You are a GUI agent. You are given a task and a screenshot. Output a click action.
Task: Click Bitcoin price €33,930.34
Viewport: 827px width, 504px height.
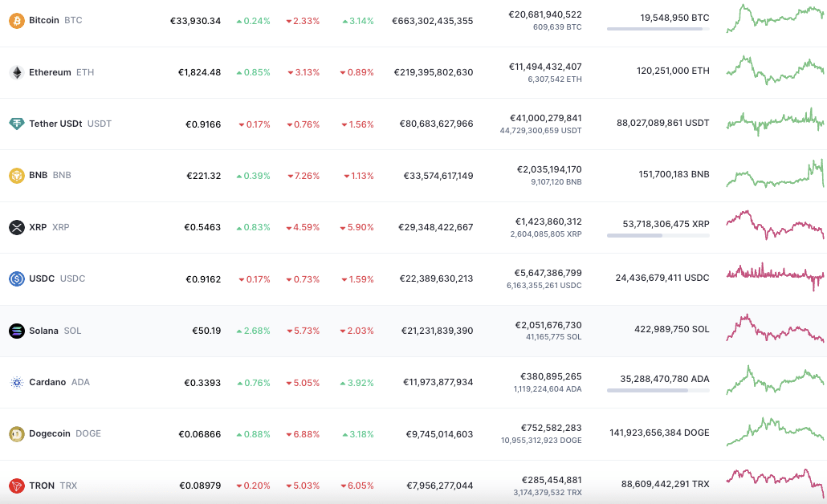pyautogui.click(x=195, y=21)
